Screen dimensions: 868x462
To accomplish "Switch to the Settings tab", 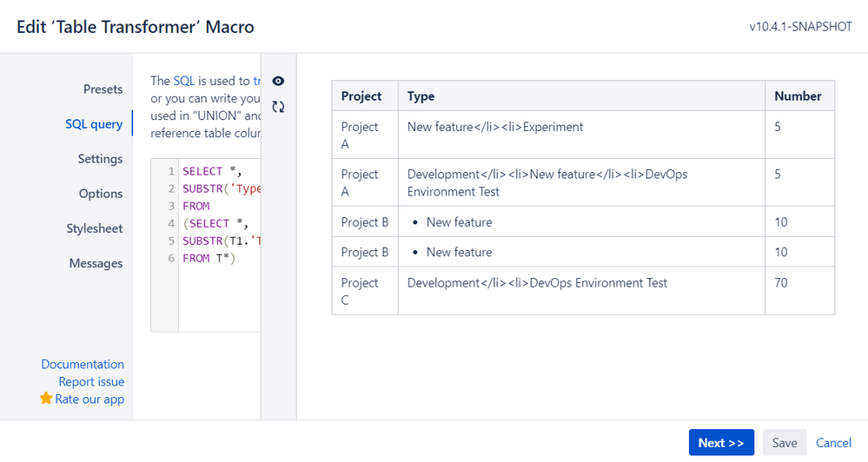I will (100, 159).
